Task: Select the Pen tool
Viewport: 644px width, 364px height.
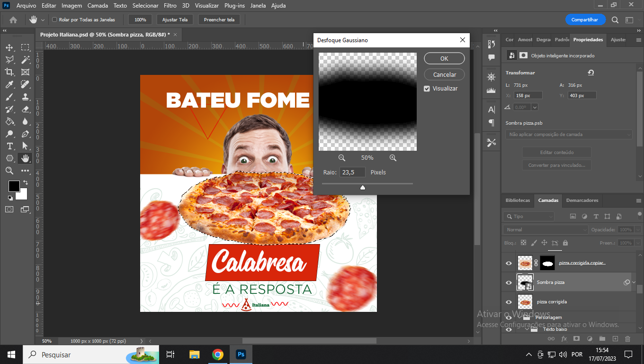Action: pos(25,134)
